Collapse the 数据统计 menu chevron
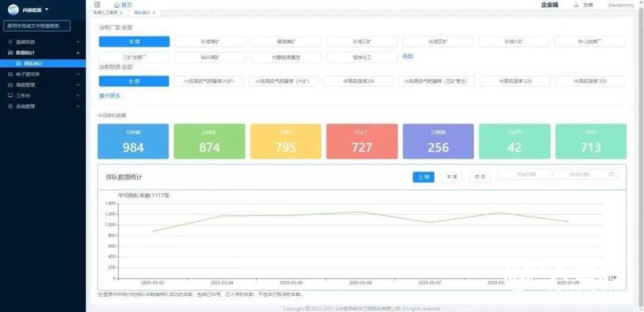Screen dimensions: 644x312 coord(78,53)
